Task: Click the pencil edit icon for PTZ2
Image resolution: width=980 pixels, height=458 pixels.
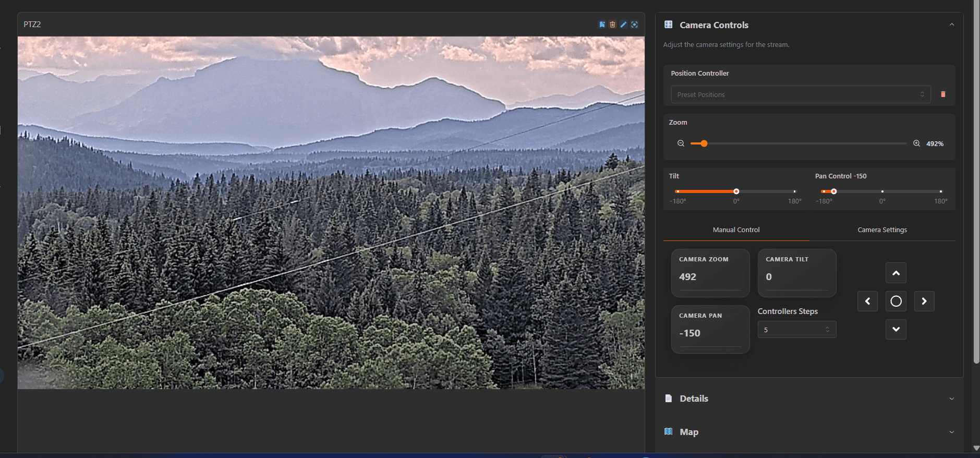Action: coord(623,25)
